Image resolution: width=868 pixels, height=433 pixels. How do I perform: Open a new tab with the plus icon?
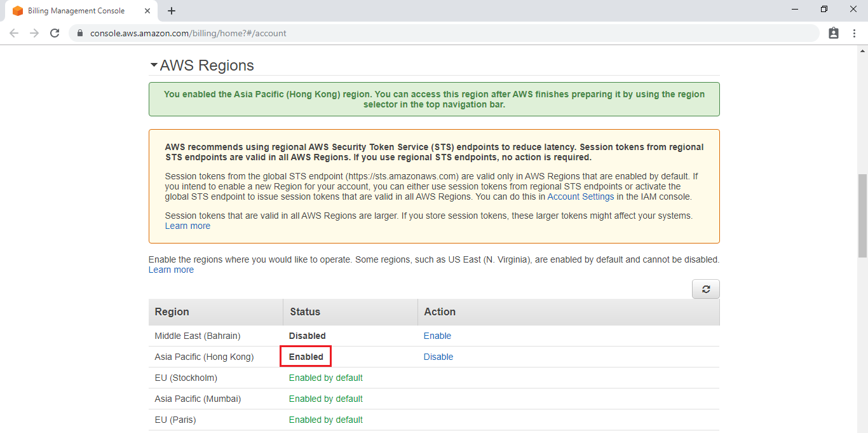pyautogui.click(x=172, y=11)
